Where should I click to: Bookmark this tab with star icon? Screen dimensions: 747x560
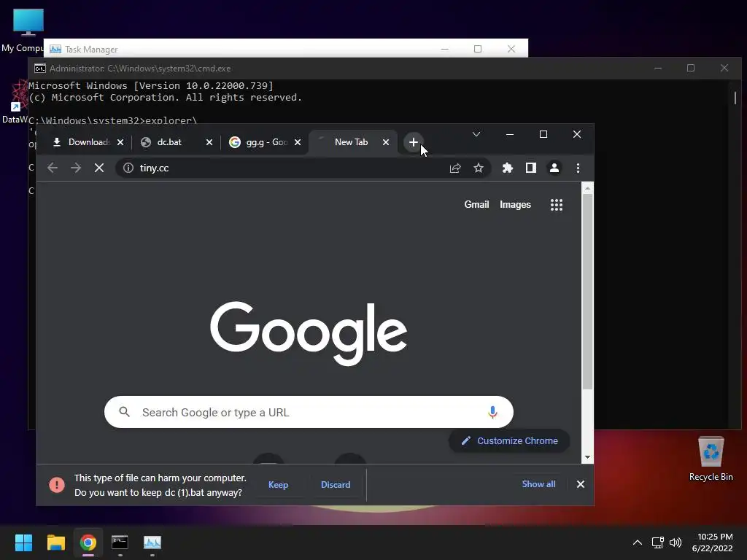[479, 168]
